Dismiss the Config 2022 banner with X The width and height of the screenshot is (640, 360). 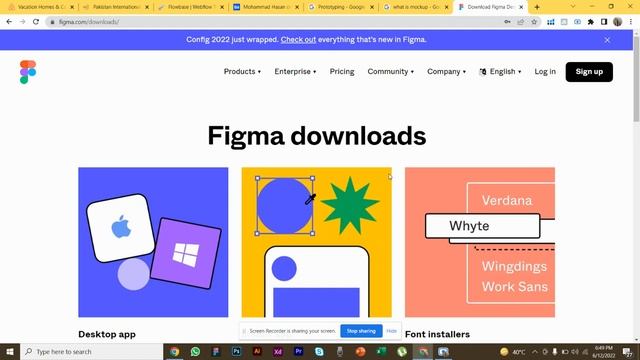[607, 40]
